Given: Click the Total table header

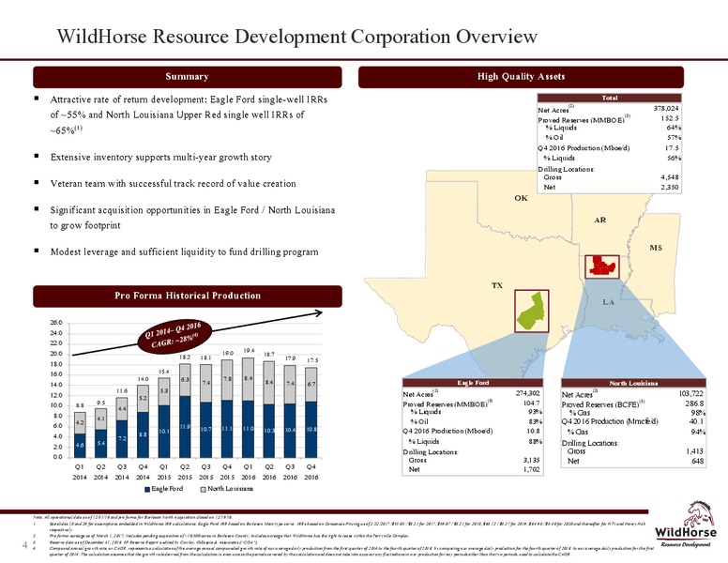Looking at the screenshot, I should [x=609, y=98].
